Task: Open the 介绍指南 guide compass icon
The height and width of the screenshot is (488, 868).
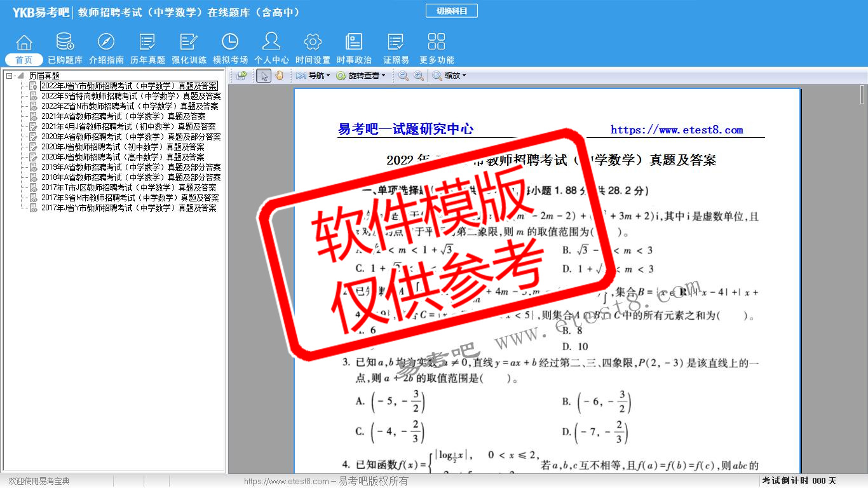Action: click(x=106, y=48)
